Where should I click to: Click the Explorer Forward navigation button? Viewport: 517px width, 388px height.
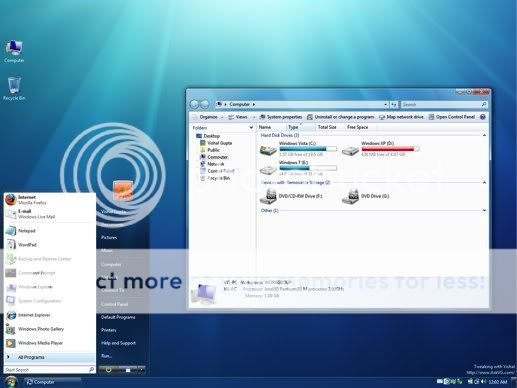pos(205,104)
